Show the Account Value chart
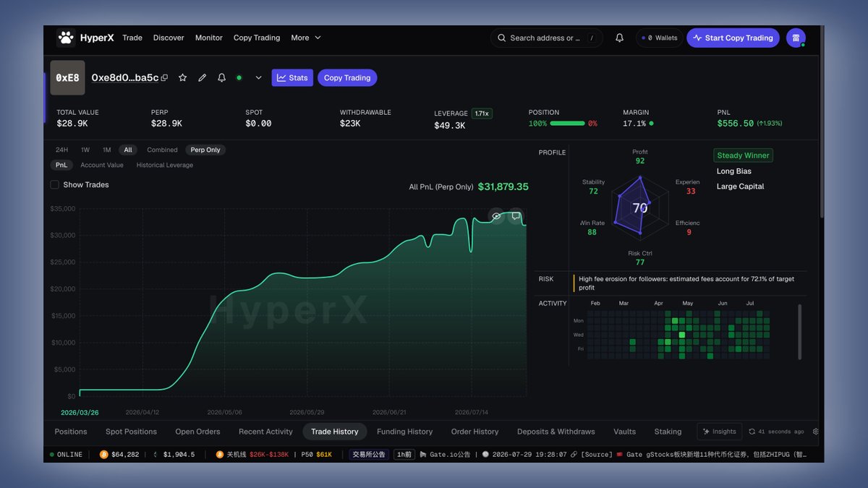The image size is (868, 488). 102,165
